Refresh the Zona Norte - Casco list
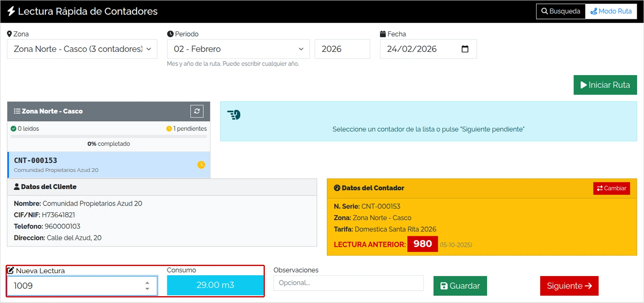The image size is (644, 303). pos(197,111)
